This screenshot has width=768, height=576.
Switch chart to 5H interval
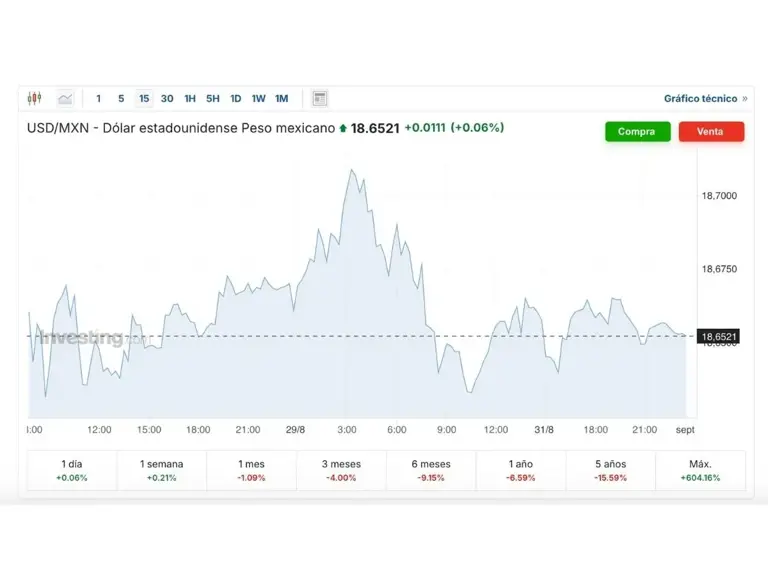click(x=213, y=98)
